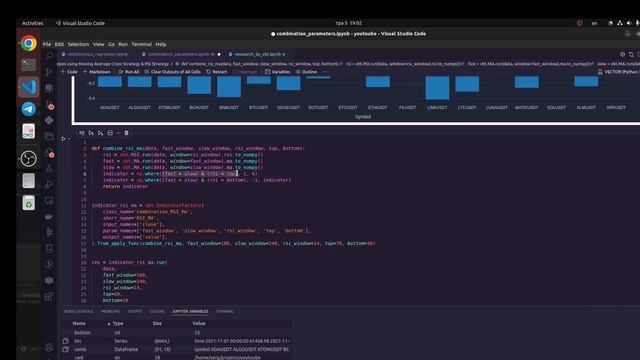Open the Accounts icon in the activity bar
Image resolution: width=640 pixels, height=360 pixels.
pos(49,347)
